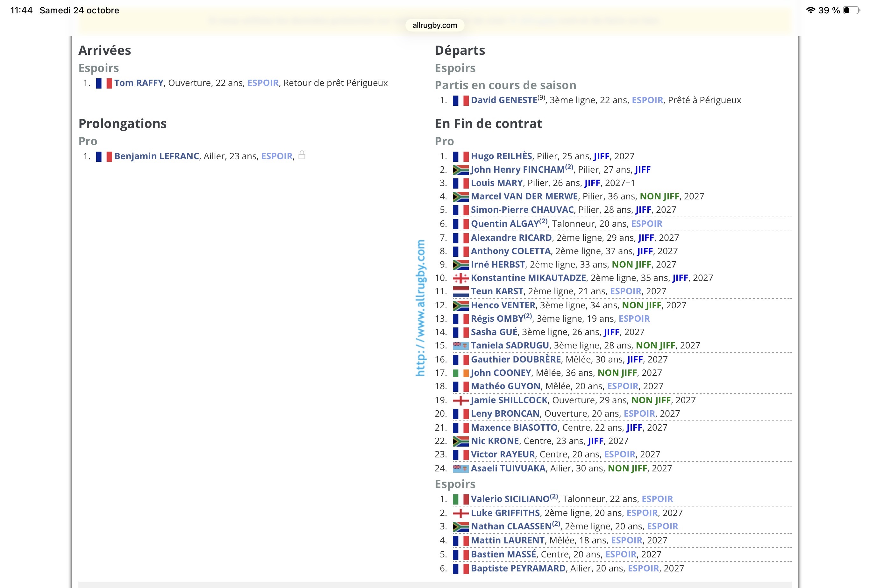Viewport: 870px width, 588px height.
Task: Click the South African flag beside Nic KRONE
Action: (x=460, y=441)
